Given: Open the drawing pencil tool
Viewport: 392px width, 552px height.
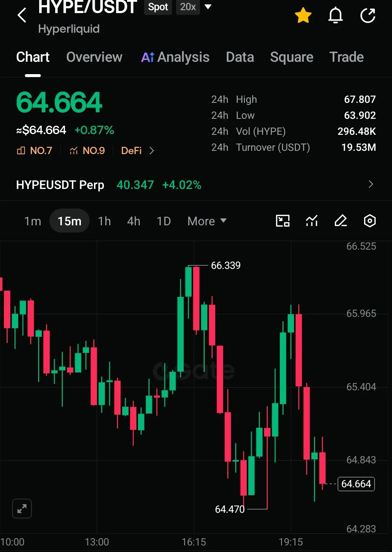Looking at the screenshot, I should pyautogui.click(x=340, y=221).
